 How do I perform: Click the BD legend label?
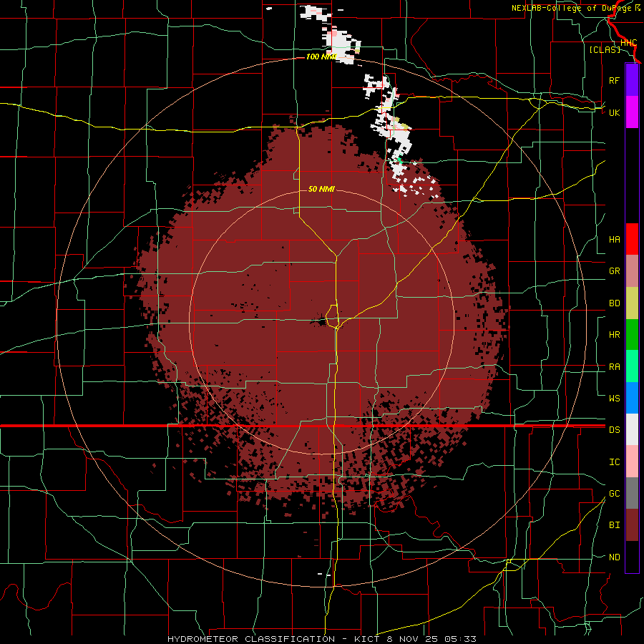(614, 303)
